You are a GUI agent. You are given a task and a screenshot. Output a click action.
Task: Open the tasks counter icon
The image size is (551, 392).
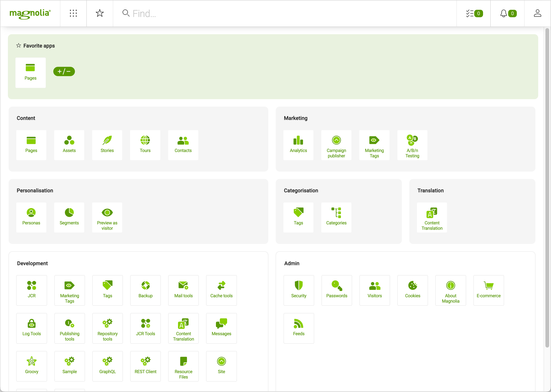pos(474,14)
